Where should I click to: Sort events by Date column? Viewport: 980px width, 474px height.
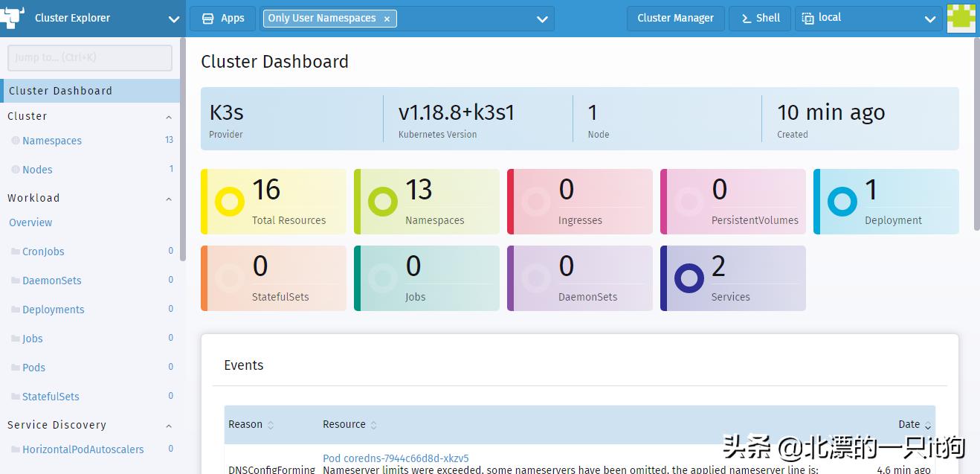927,425
